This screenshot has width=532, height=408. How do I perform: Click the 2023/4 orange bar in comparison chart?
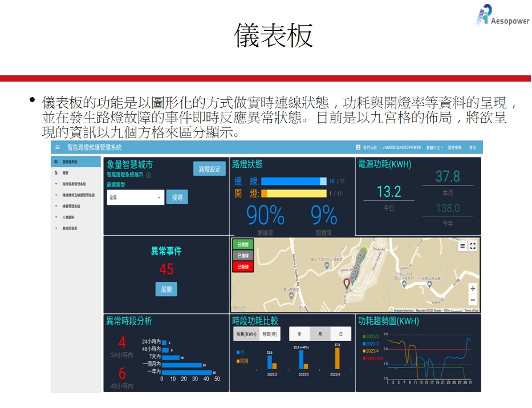(x=337, y=358)
